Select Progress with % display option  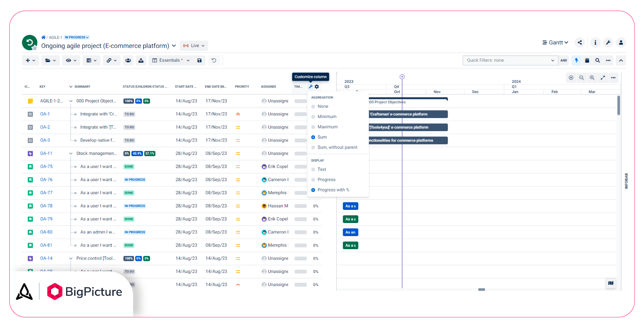pos(330,190)
